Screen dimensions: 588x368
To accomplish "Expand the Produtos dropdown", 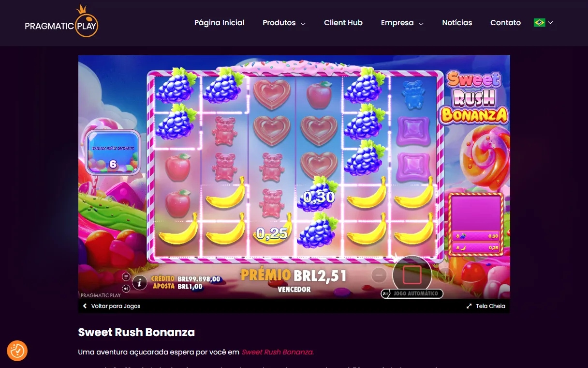I will pos(284,23).
